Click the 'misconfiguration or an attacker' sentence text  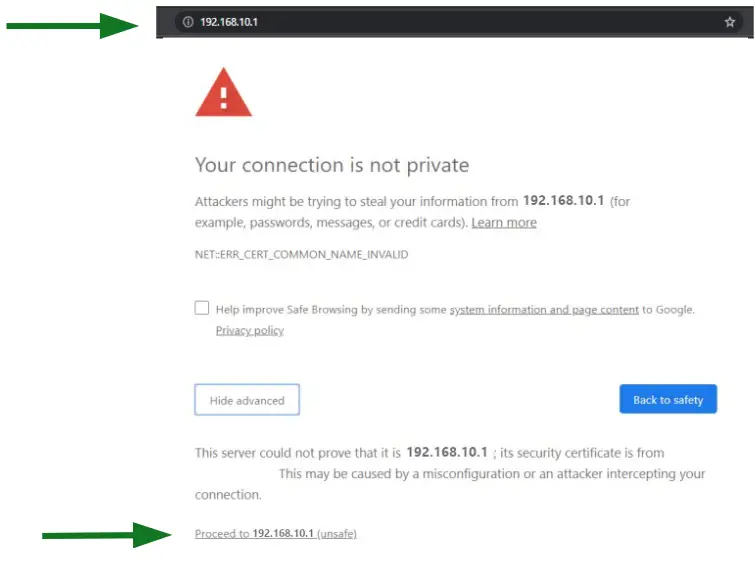[x=492, y=474]
